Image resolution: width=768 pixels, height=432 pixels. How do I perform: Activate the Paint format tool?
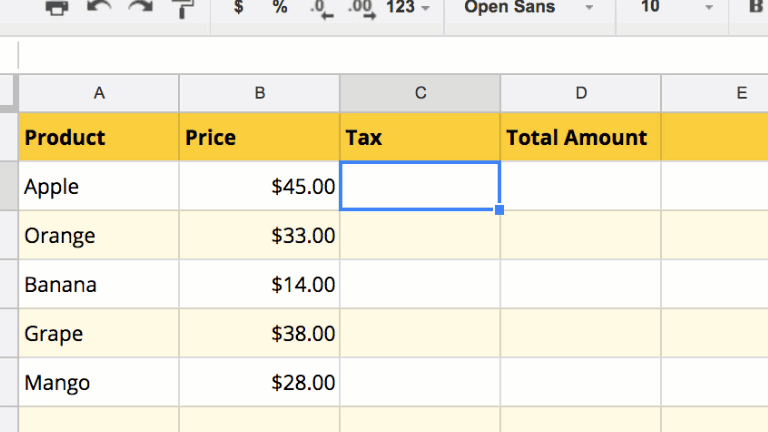[x=183, y=9]
